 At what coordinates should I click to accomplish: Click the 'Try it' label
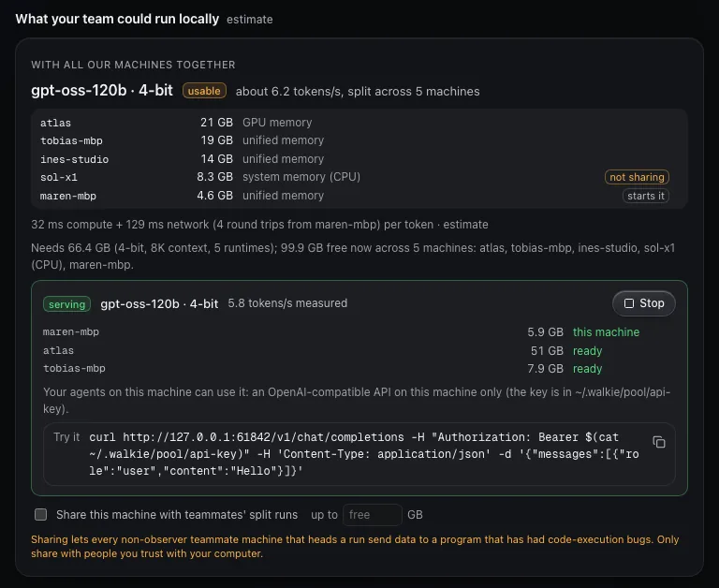tap(66, 437)
